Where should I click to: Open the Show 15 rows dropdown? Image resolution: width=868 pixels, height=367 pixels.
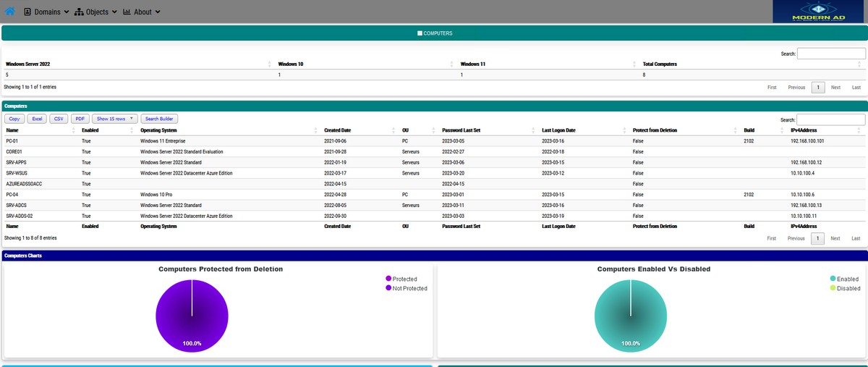pyautogui.click(x=114, y=119)
